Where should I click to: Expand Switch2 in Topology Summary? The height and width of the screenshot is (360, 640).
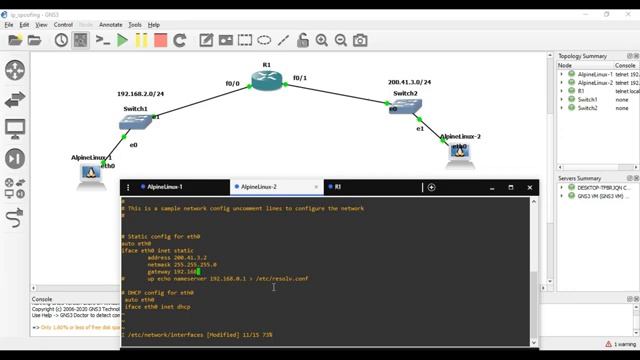[561, 108]
